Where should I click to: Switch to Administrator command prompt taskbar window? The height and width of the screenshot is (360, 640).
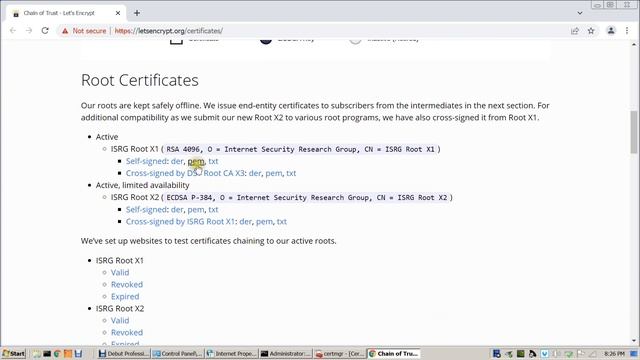tap(285, 353)
